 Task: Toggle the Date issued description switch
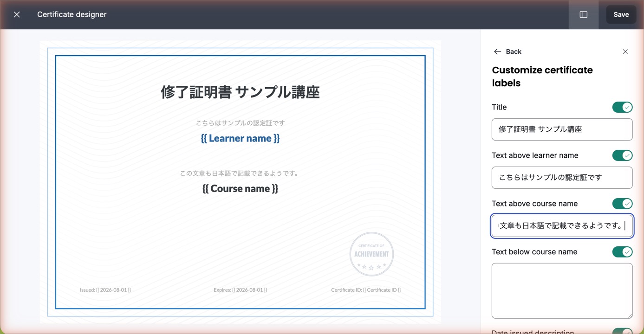pyautogui.click(x=622, y=331)
